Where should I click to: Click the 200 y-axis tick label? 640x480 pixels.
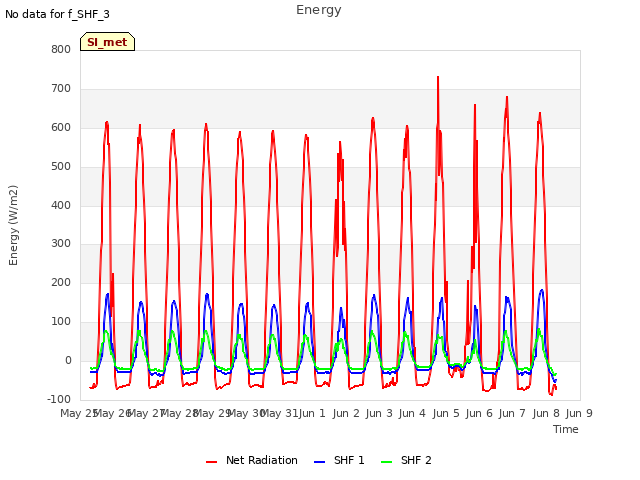click(x=61, y=282)
